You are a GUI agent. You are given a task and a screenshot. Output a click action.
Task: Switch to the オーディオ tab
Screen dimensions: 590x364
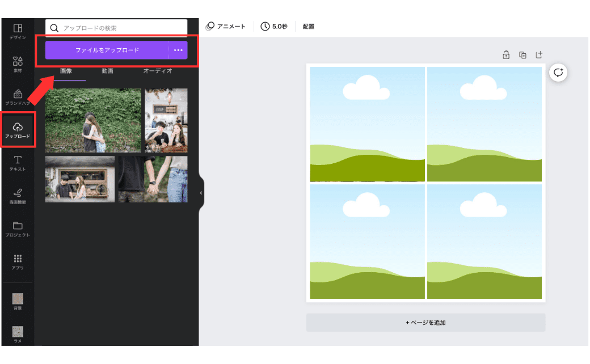pos(157,71)
